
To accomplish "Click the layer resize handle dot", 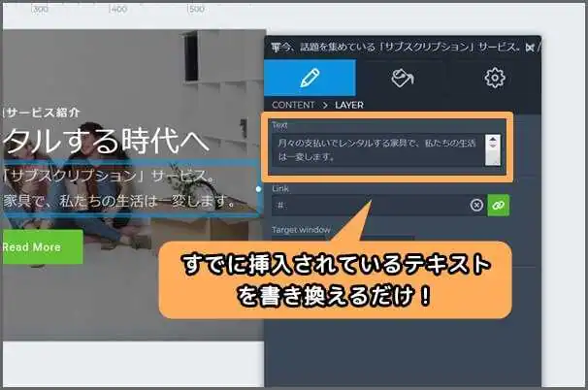I will point(258,189).
